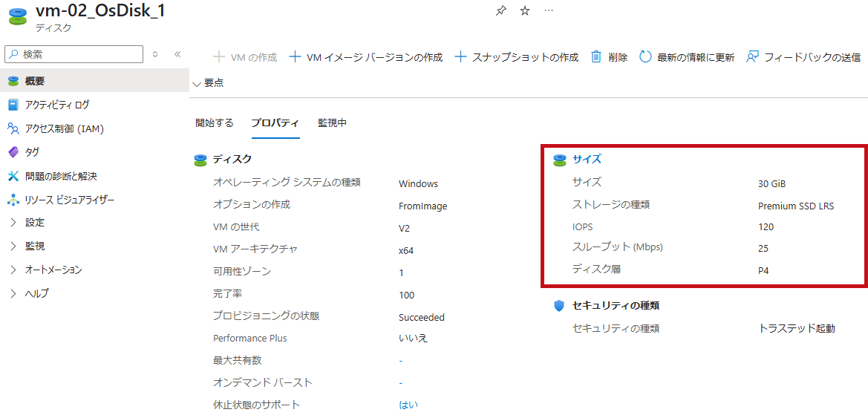
Task: Open the more options ellipsis menu
Action: click(549, 11)
